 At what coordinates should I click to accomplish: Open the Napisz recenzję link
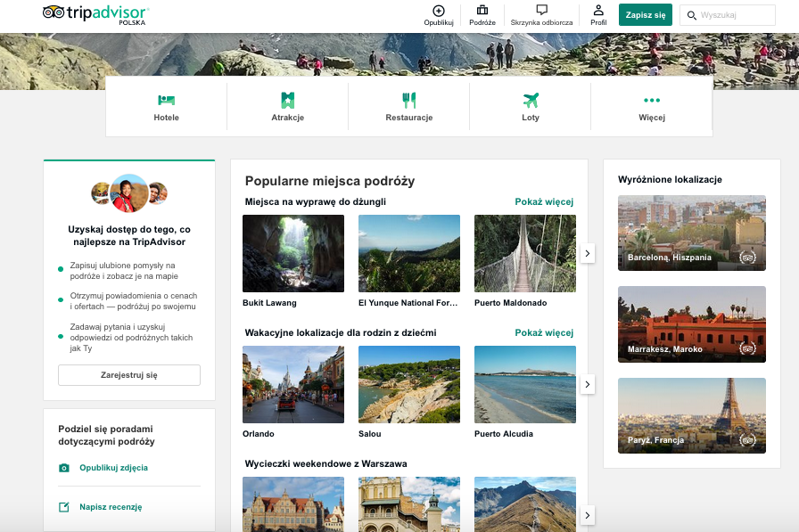(110, 507)
